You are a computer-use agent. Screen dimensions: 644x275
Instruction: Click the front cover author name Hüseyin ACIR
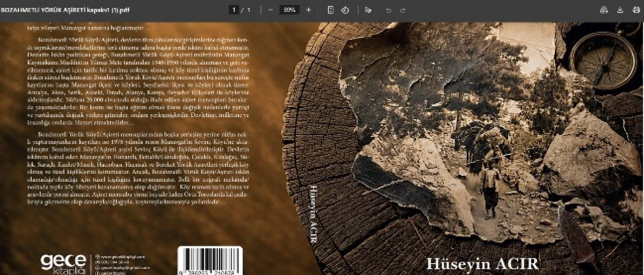pyautogui.click(x=481, y=263)
